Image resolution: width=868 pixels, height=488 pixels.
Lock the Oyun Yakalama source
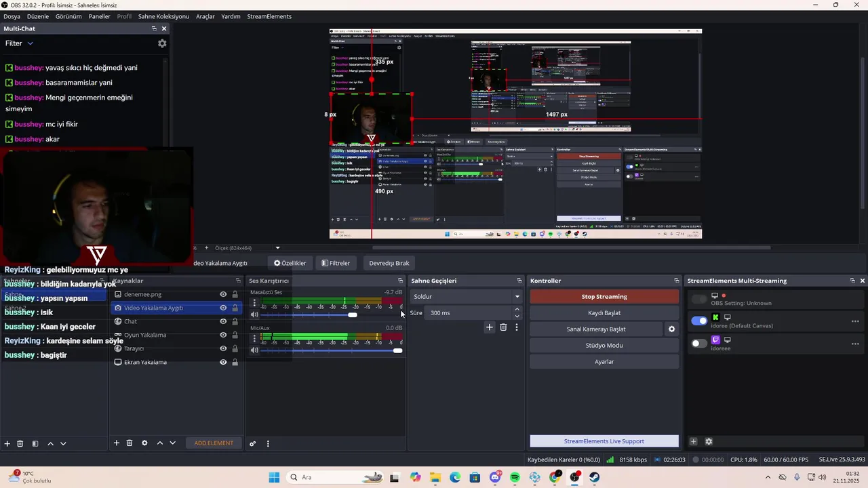(x=235, y=335)
